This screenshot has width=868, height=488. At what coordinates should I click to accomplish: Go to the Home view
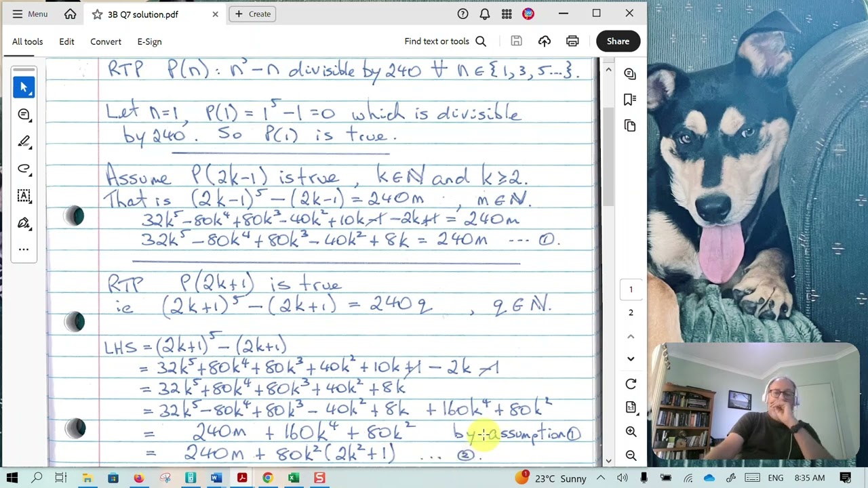[71, 14]
